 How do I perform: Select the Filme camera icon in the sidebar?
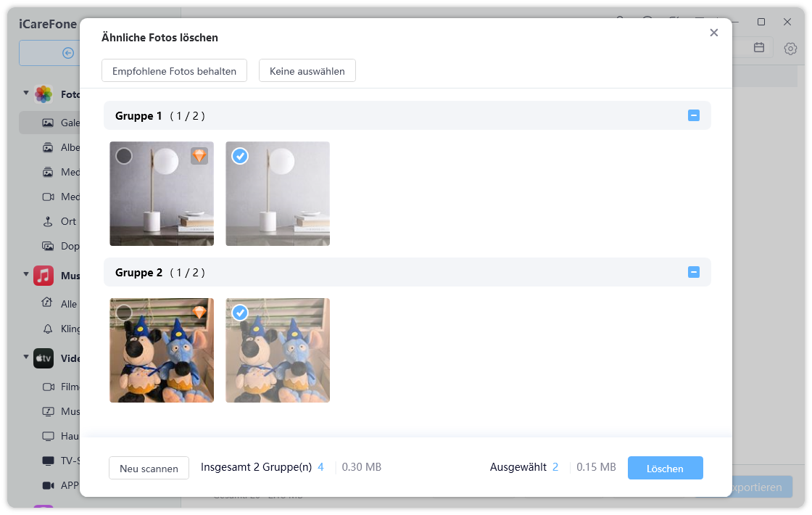pyautogui.click(x=48, y=387)
